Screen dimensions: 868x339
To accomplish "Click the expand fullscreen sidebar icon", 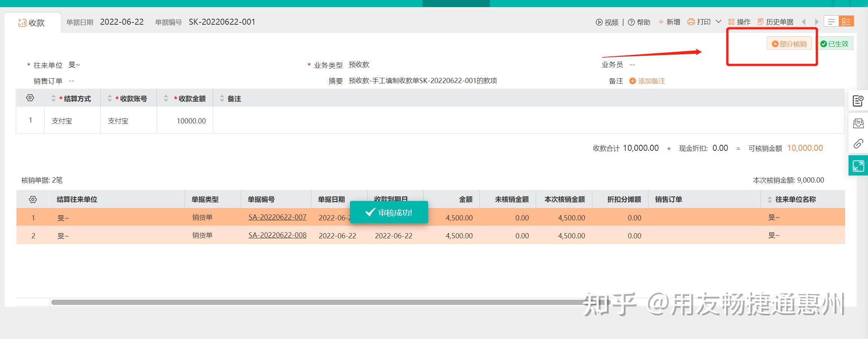I will click(858, 166).
